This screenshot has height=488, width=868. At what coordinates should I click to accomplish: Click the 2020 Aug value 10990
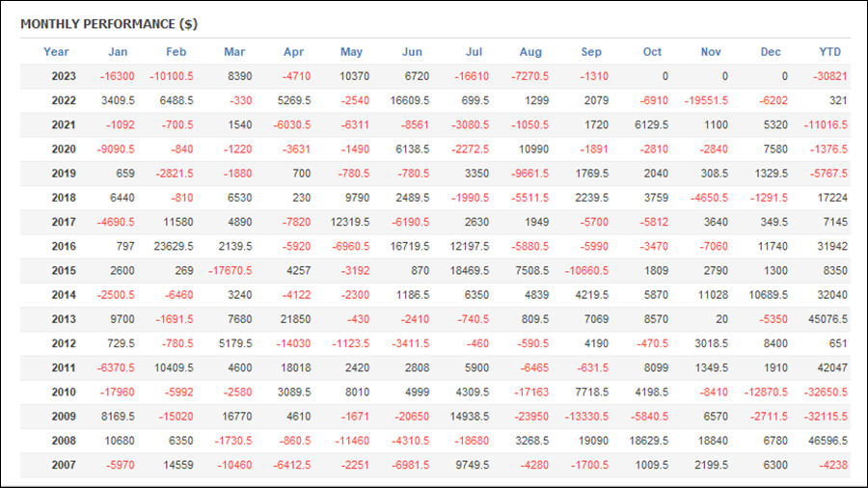533,149
